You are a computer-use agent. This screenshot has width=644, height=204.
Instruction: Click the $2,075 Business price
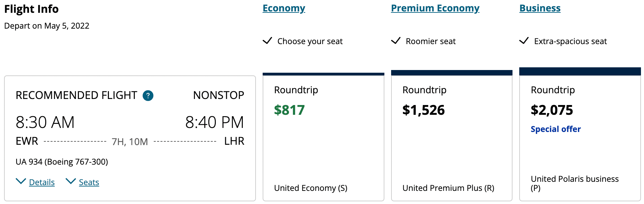[x=552, y=110]
